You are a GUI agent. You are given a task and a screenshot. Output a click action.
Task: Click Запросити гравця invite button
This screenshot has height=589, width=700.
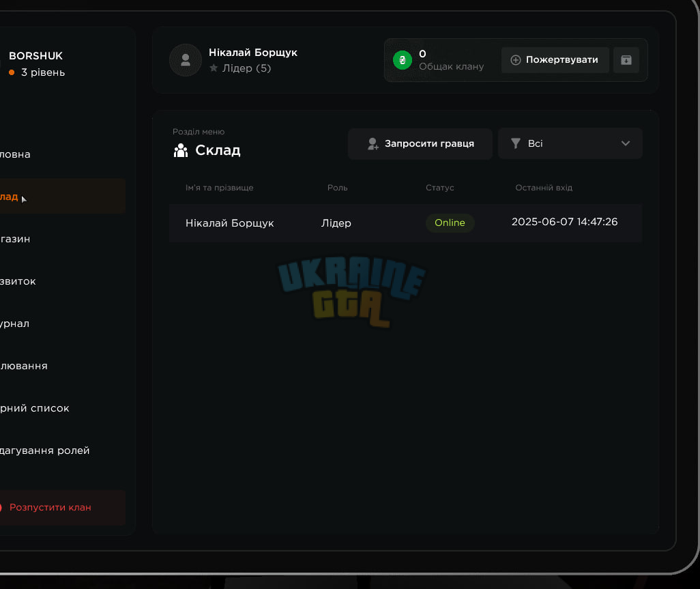420,143
